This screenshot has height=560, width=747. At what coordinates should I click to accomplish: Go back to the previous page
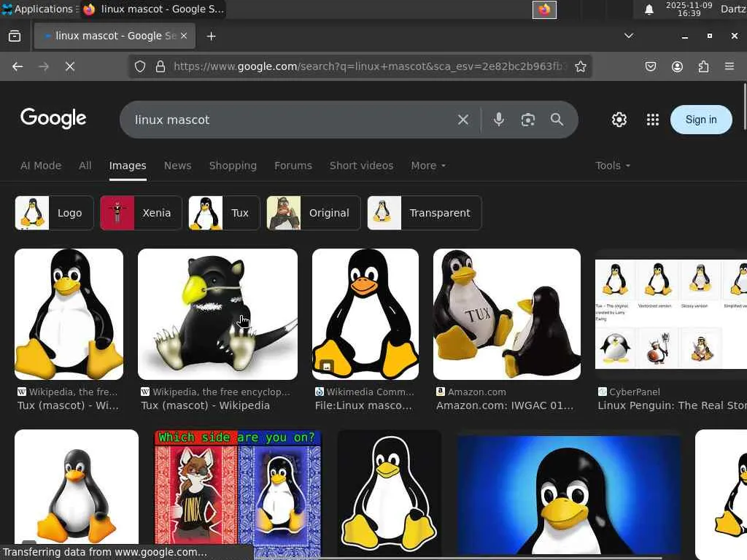tap(18, 66)
